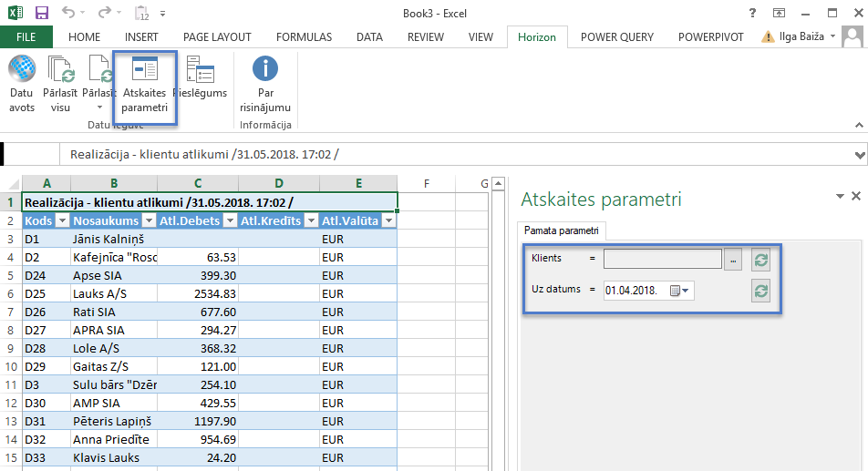This screenshot has width=868, height=471.
Task: Expand the Uz datums calendar picker
Action: coord(680,291)
